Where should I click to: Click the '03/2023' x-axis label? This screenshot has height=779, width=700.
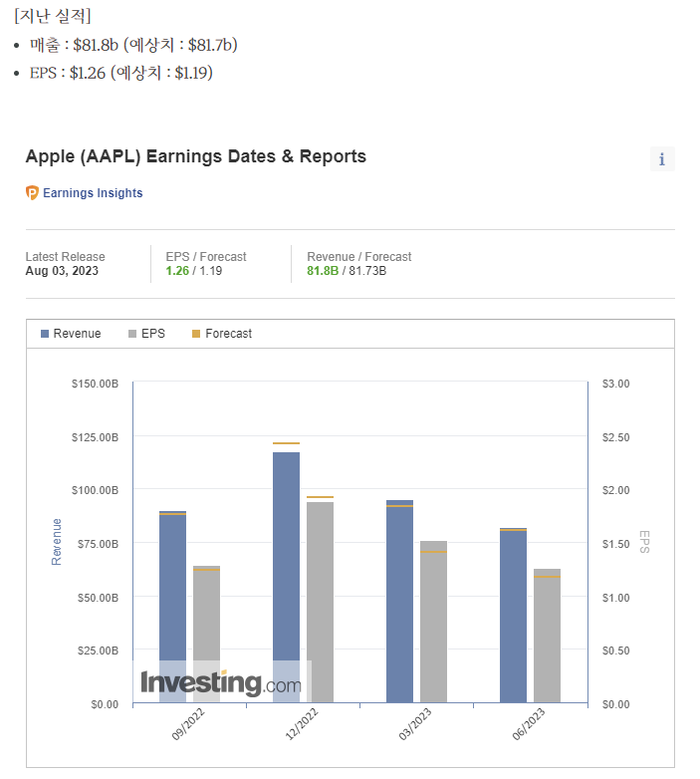415,724
